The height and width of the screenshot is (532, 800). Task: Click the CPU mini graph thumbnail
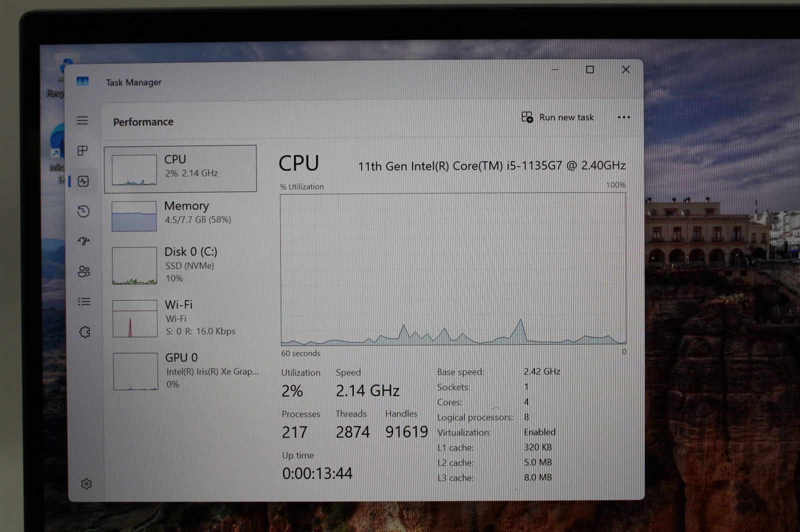tap(134, 170)
